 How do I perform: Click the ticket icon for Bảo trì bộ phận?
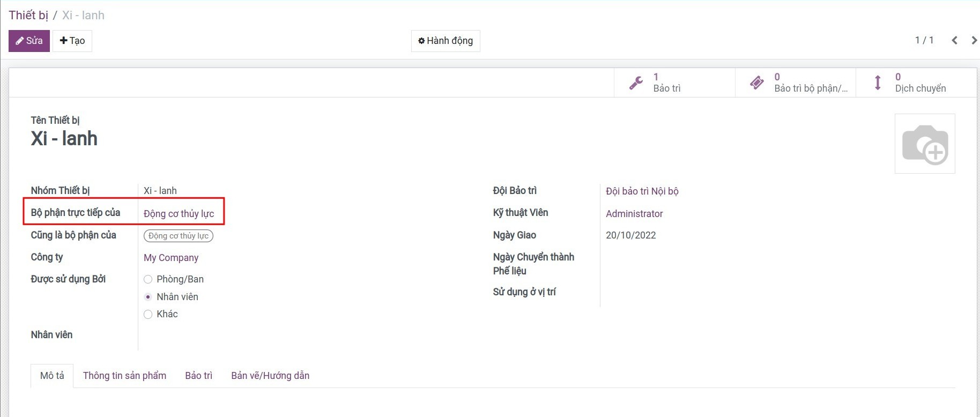coord(756,83)
